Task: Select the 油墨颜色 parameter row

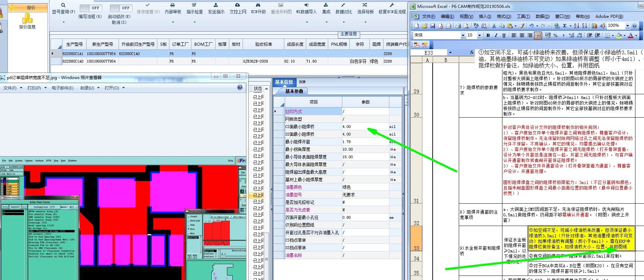Action: click(x=337, y=187)
